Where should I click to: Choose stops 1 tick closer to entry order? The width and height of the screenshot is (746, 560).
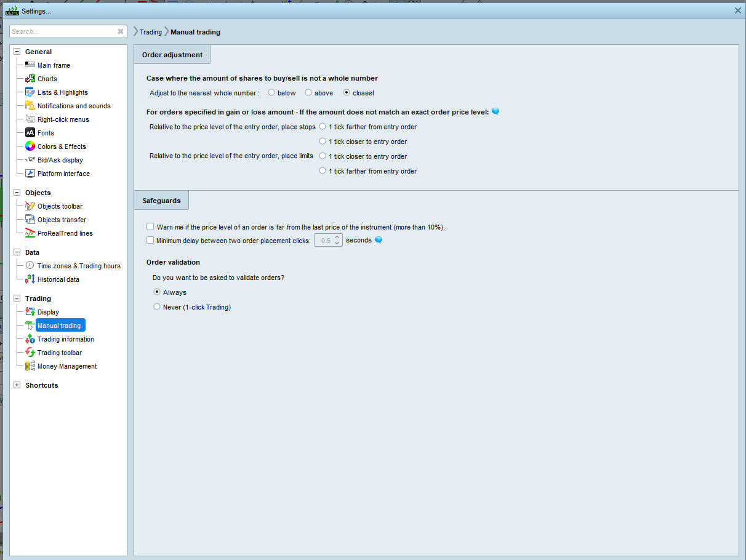(x=323, y=141)
